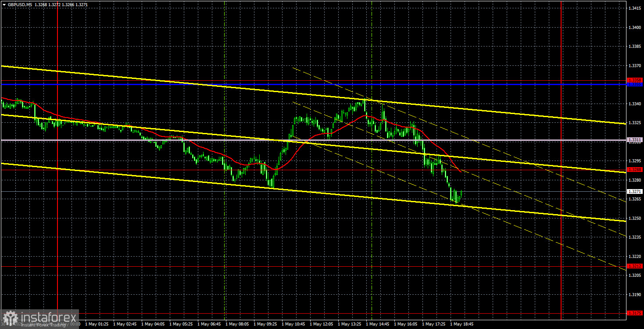Image resolution: width=644 pixels, height=329 pixels.
Task: Click the 1 May 13:25 time label
Action: coord(349,324)
